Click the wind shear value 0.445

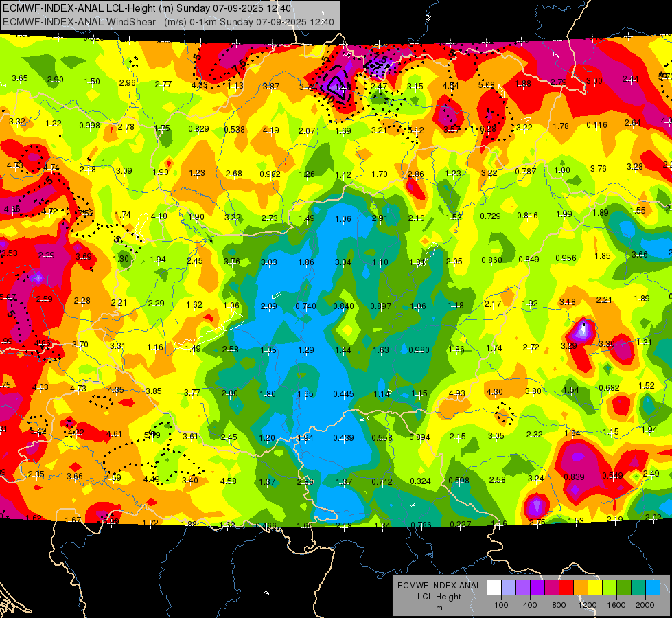344,393
